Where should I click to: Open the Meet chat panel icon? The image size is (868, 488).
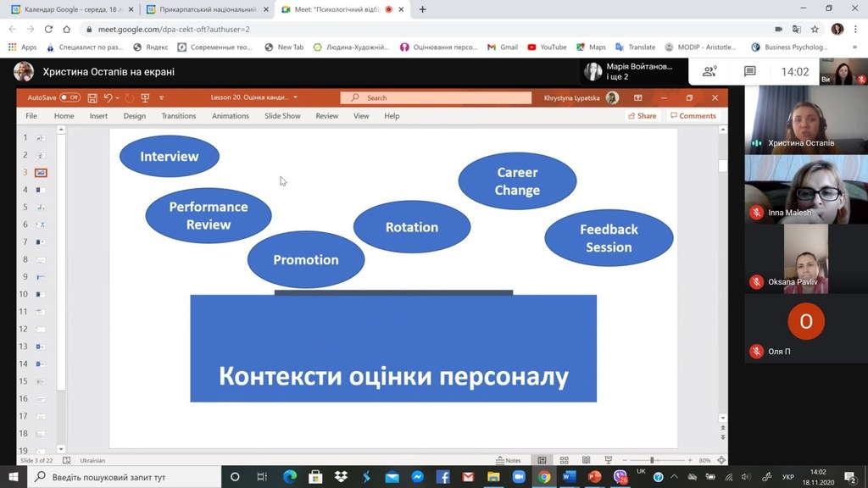coord(749,72)
